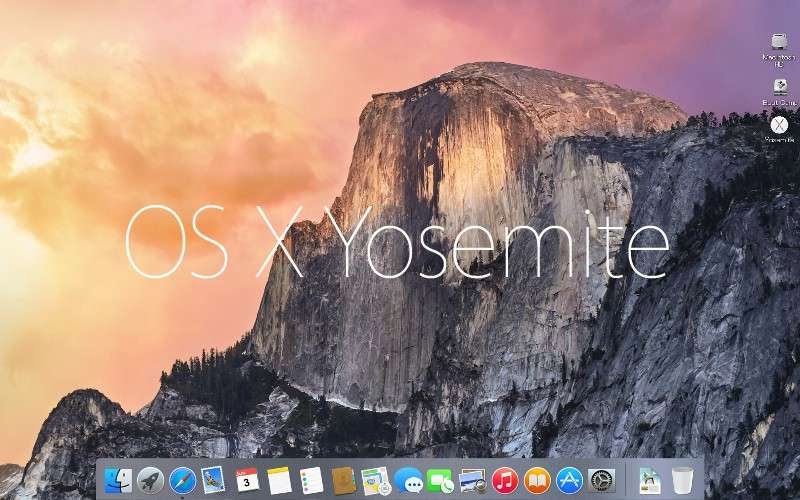Open the Calendar app in dock
This screenshot has width=800, height=500.
point(247,480)
